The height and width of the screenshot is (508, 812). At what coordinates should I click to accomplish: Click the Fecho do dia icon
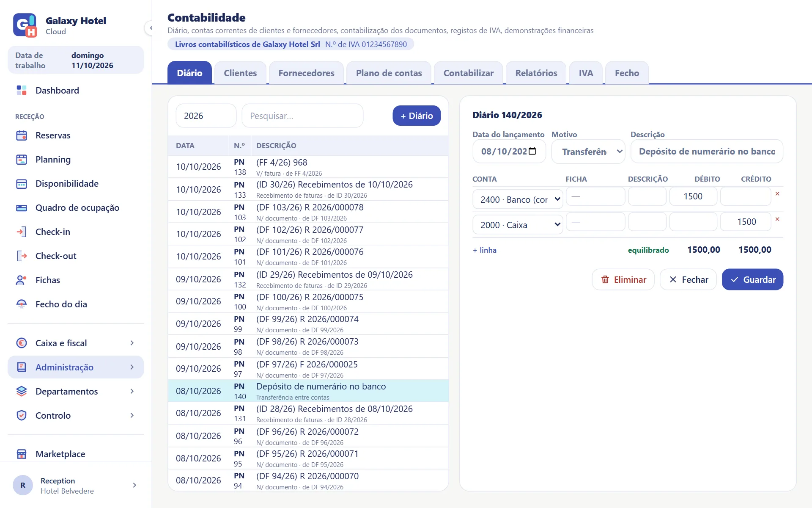pyautogui.click(x=22, y=304)
